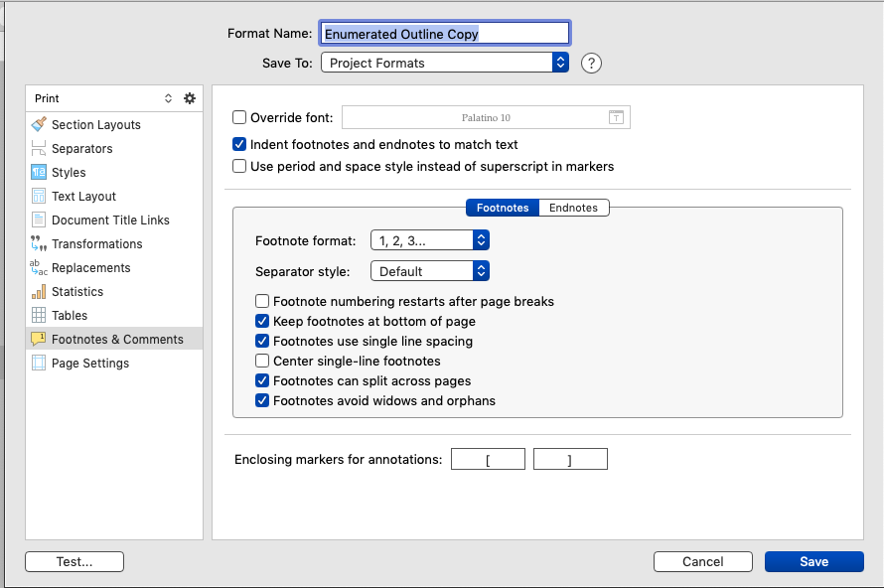The height and width of the screenshot is (588, 884).
Task: Click the Section Layouts icon in sidebar
Action: point(39,125)
